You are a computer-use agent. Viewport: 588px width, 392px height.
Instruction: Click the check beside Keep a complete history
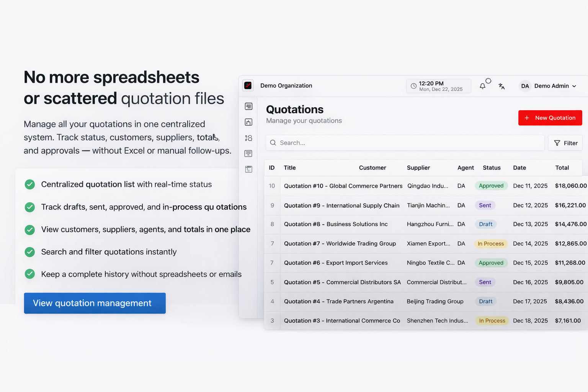(x=30, y=274)
